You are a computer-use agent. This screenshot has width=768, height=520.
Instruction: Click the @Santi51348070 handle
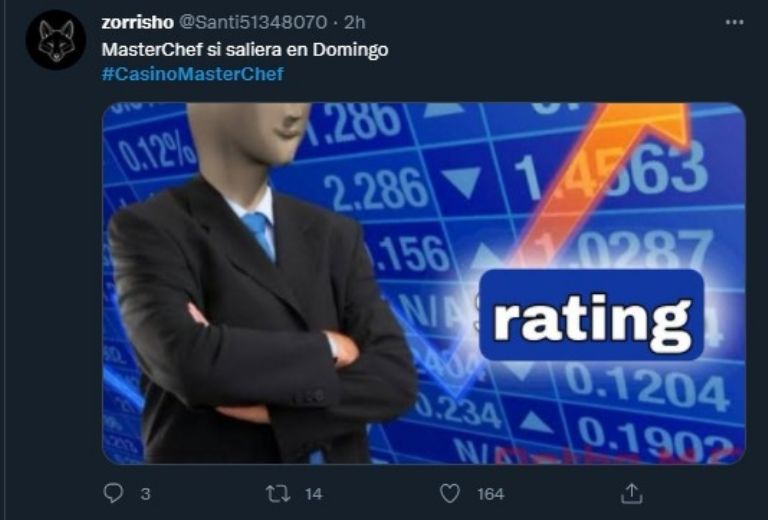coord(252,23)
